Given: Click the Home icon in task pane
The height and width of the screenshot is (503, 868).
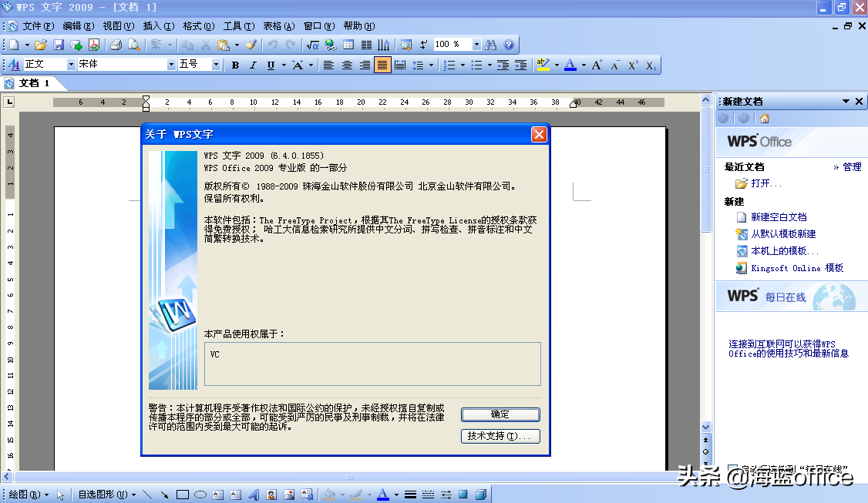Looking at the screenshot, I should [765, 119].
